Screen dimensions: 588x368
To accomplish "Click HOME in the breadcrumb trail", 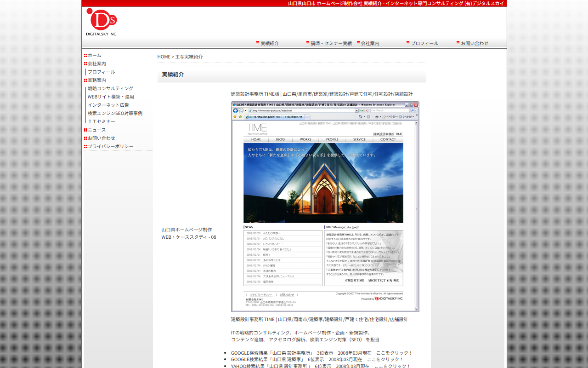I will (164, 57).
